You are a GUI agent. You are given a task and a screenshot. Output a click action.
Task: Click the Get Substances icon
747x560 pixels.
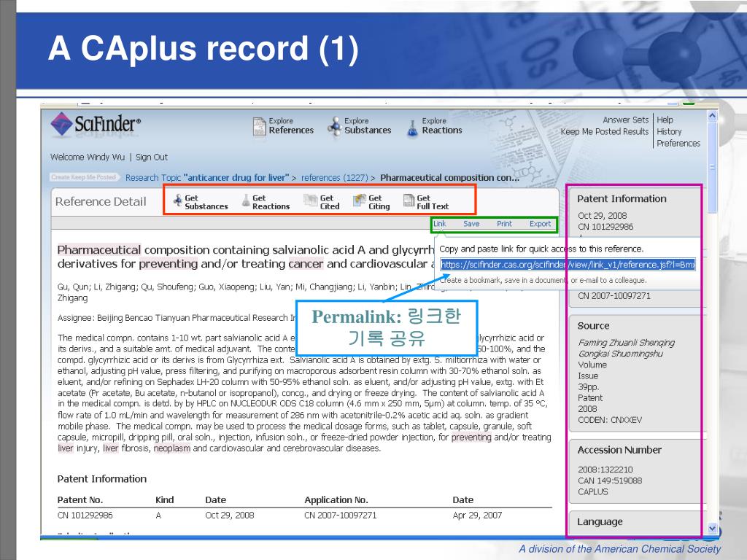click(178, 201)
